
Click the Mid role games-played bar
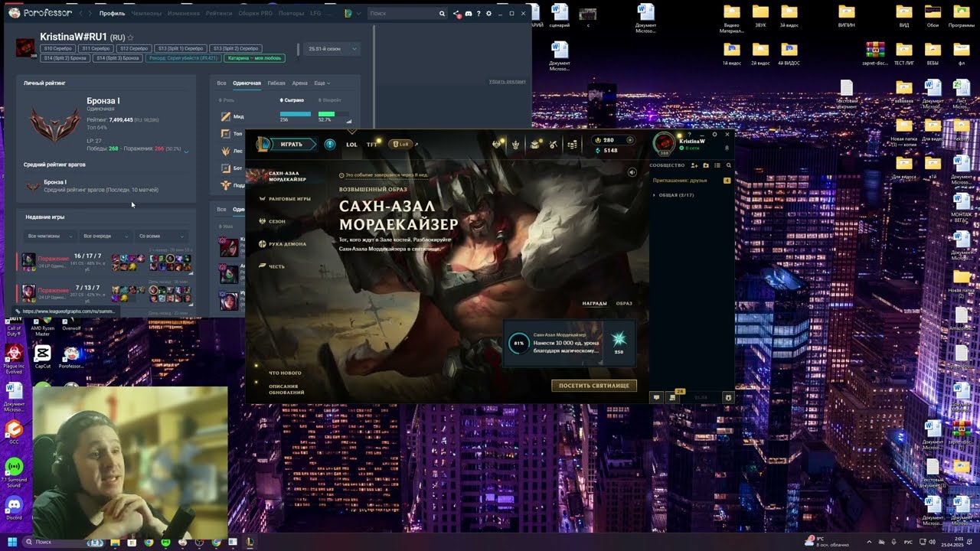[x=296, y=114]
